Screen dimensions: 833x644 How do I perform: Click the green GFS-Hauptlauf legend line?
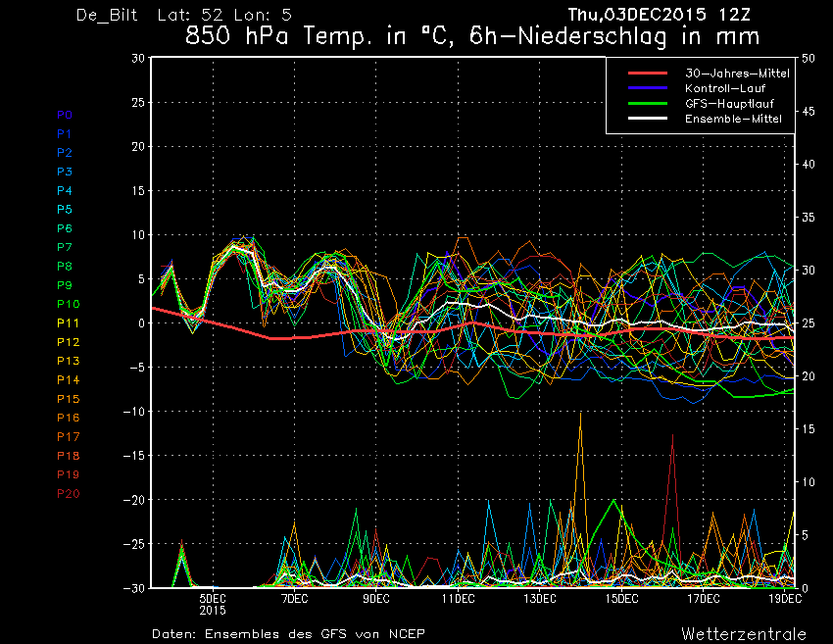(x=648, y=103)
